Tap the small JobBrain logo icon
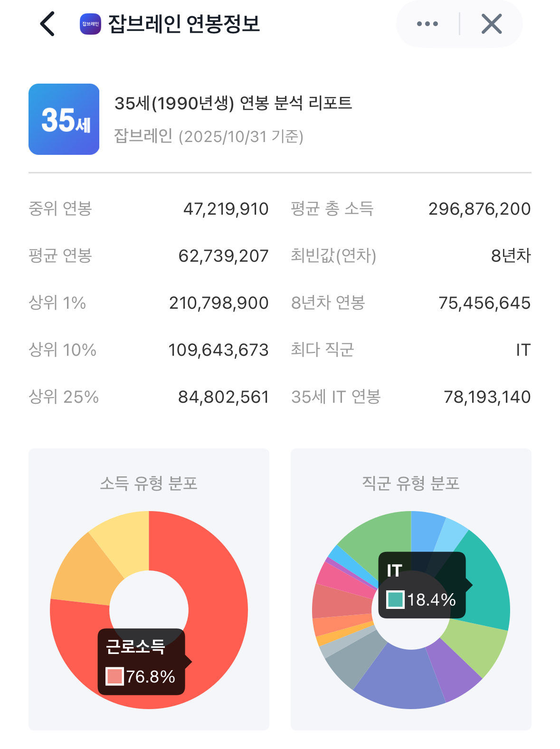Screen dimensions: 560x749 point(90,24)
